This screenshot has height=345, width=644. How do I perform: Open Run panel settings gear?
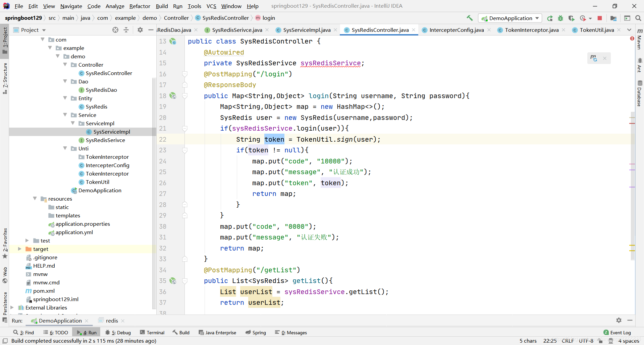tap(619, 320)
